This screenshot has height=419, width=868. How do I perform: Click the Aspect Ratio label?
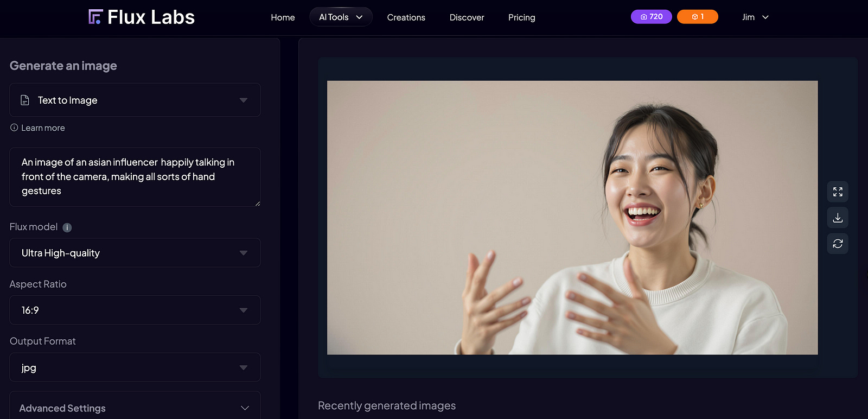tap(38, 284)
